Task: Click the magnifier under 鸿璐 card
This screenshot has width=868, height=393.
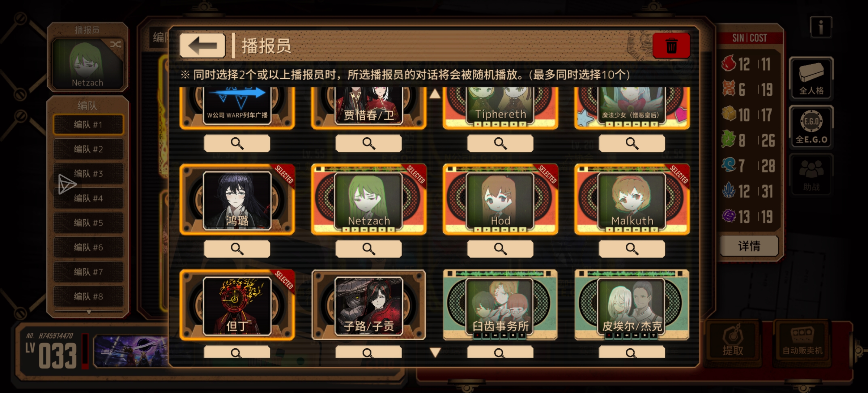Action: coord(237,249)
